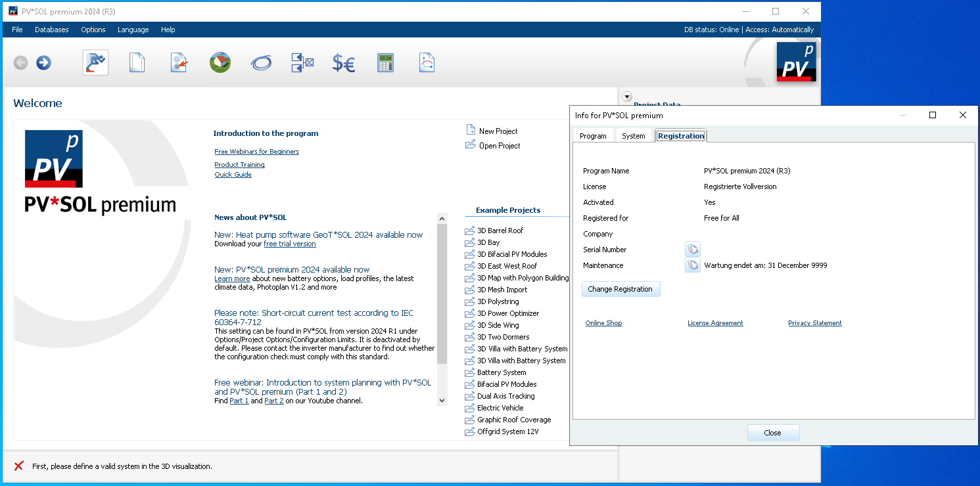Screen dimensions: 980x486
Task: Open the Plans and parts list icon
Action: pyautogui.click(x=302, y=63)
